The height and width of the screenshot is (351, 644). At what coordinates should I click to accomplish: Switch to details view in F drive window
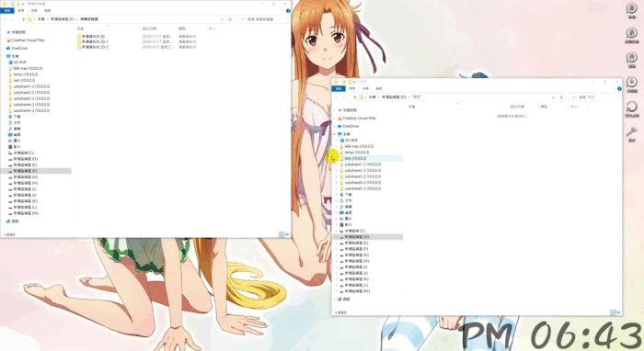coord(281,234)
